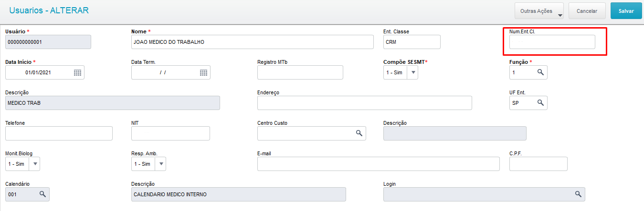Open Outras Ações menu arrow
The height and width of the screenshot is (211, 644).
pyautogui.click(x=560, y=15)
